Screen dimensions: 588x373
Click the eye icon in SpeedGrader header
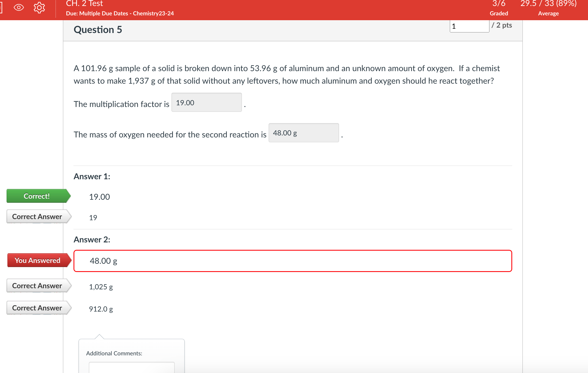pos(19,7)
